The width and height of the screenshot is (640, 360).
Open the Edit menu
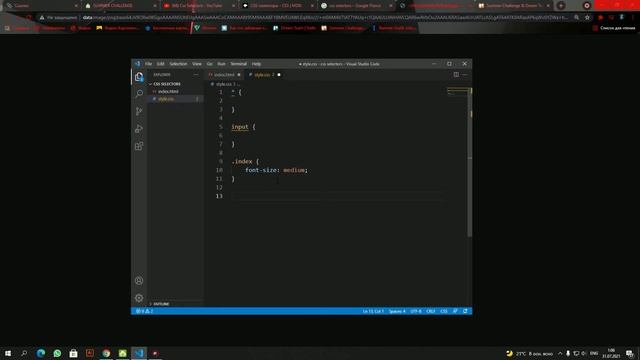pyautogui.click(x=160, y=64)
